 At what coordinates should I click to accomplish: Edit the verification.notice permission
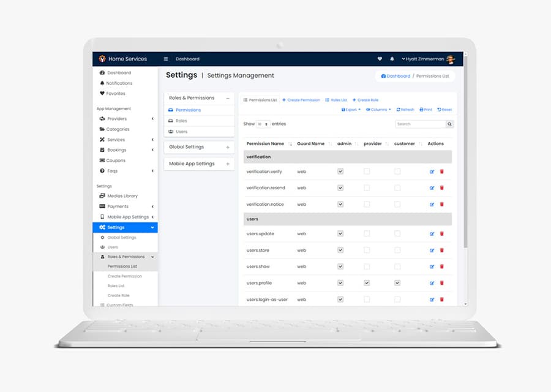(x=432, y=204)
